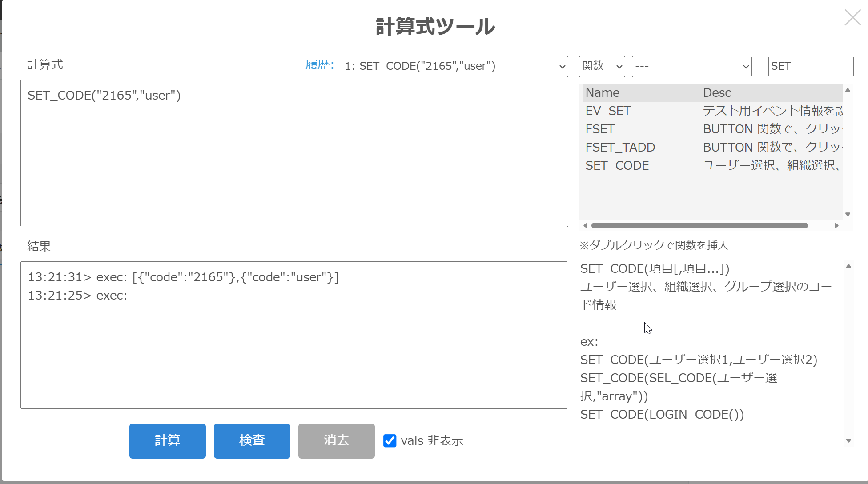Click function list scroll right arrow
The height and width of the screenshot is (484, 868).
pos(836,225)
